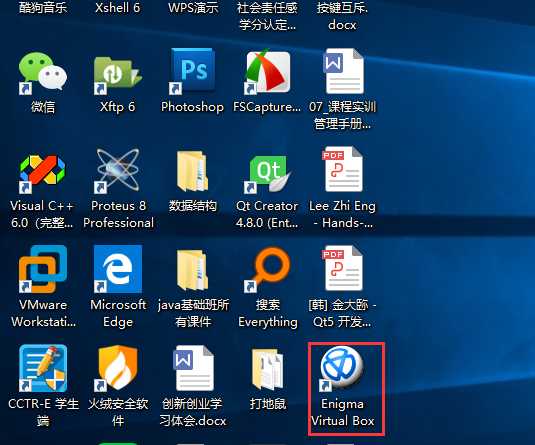The height and width of the screenshot is (445, 535).
Task: Click the Photoshop text label
Action: tap(192, 107)
